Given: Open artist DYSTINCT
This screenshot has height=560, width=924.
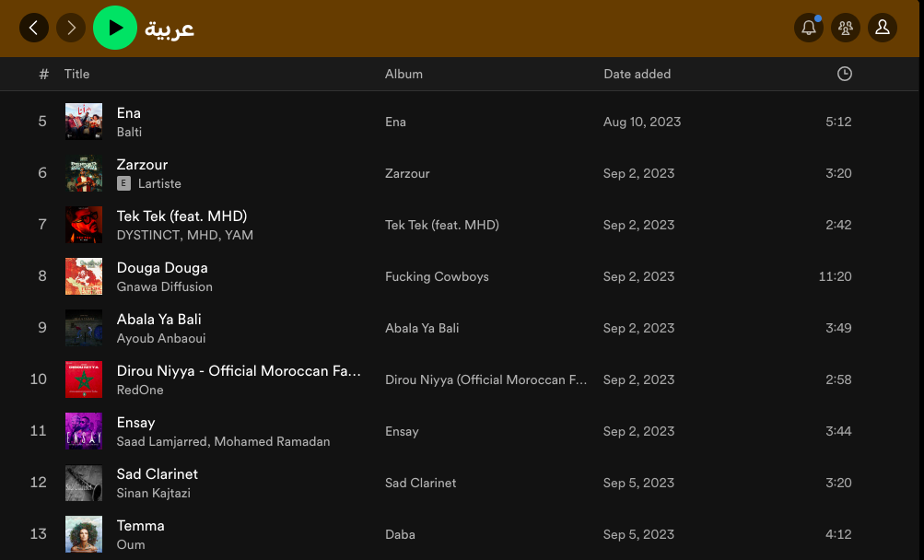Looking at the screenshot, I should 148,235.
